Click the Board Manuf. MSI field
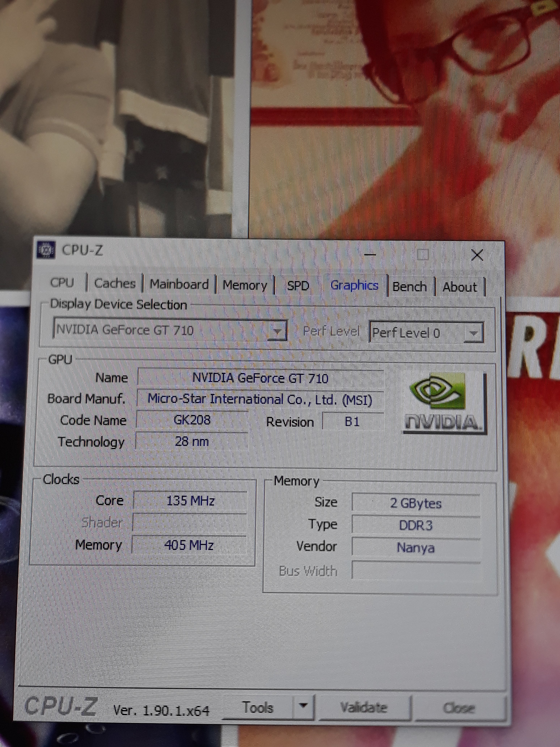Image resolution: width=560 pixels, height=747 pixels. 260,400
